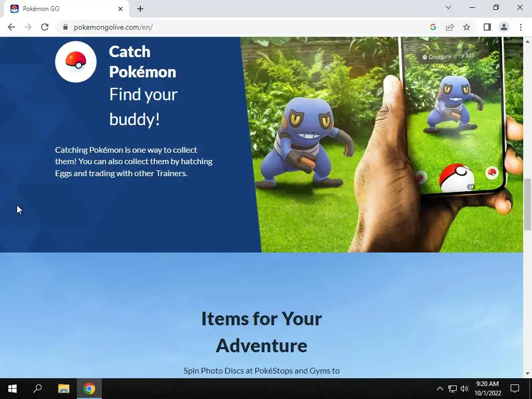Share this page via share icon
The image size is (532, 399).
(450, 27)
